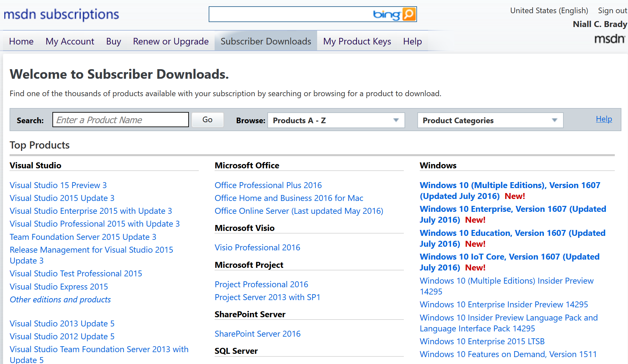The image size is (628, 364).
Task: Open the Home menu item
Action: (21, 41)
